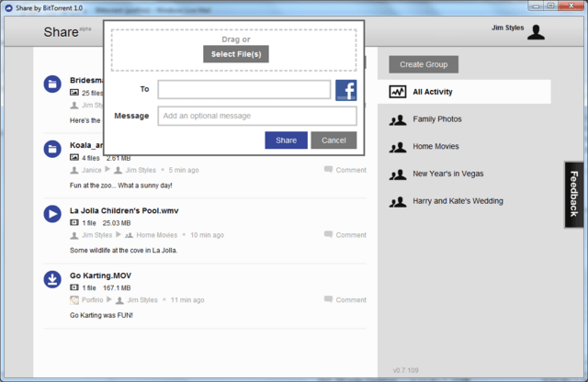Click the blue Share button
Viewport: 588px width, 382px height.
point(286,140)
